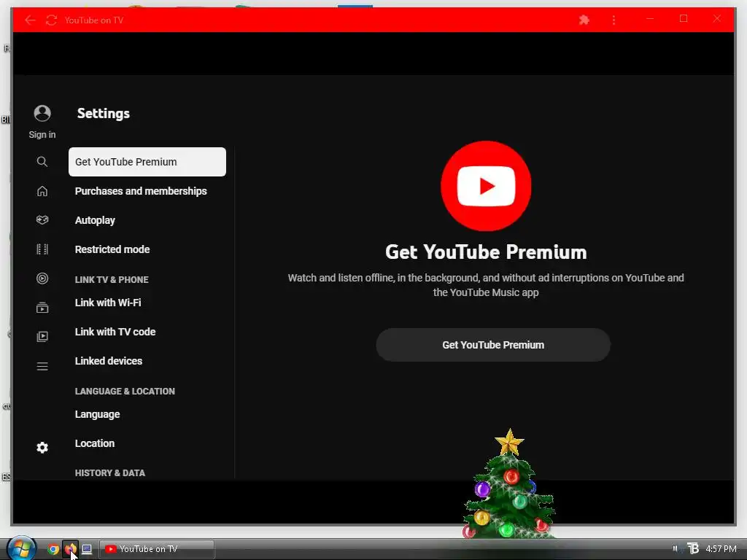Click the large red YouTube logo
747x560 pixels.
(486, 186)
